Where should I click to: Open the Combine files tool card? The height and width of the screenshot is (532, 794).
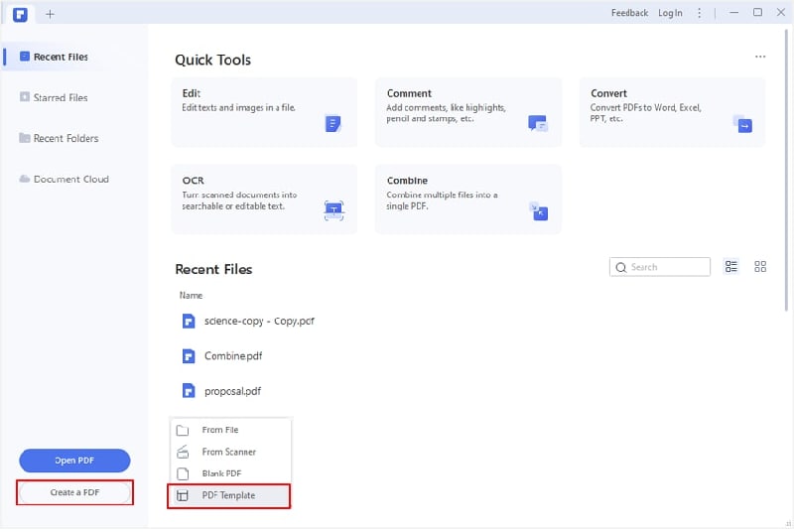coord(467,199)
